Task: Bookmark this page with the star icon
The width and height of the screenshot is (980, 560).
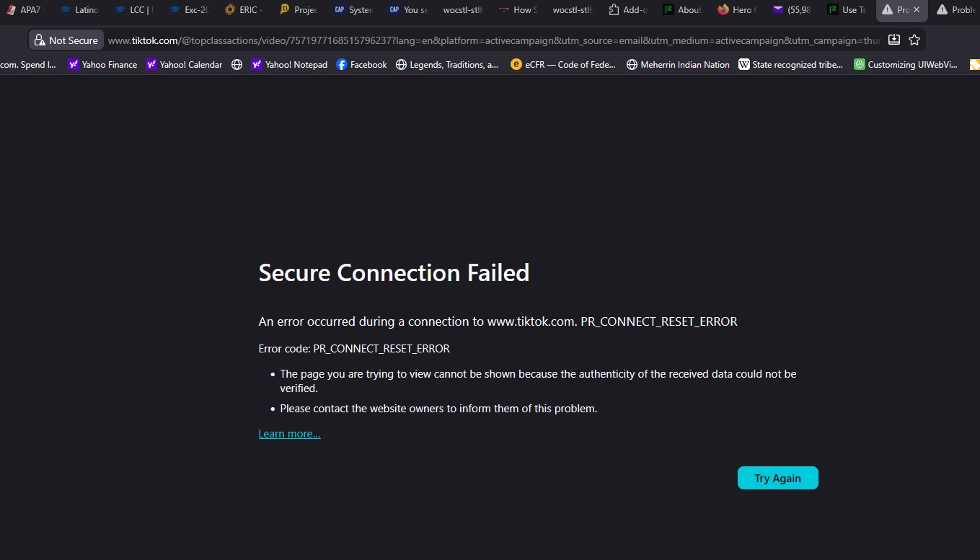Action: click(x=914, y=40)
